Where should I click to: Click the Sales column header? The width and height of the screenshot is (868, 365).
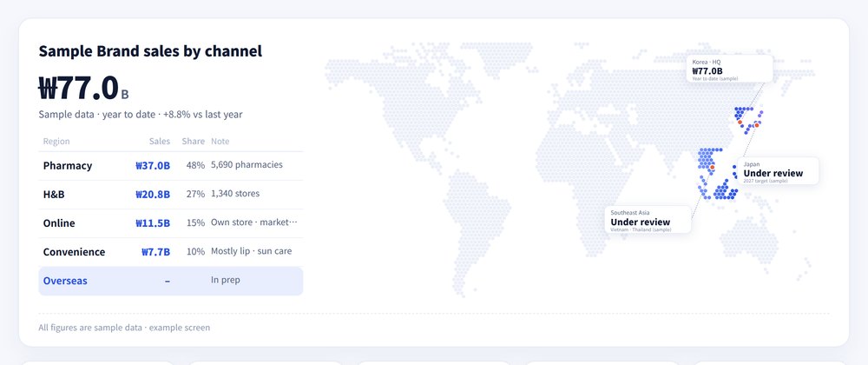coord(160,142)
